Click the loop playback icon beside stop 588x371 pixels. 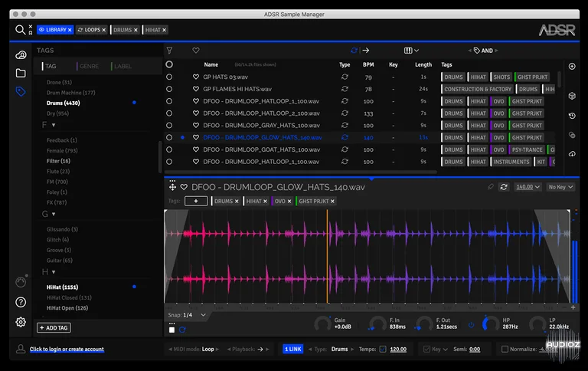point(182,330)
